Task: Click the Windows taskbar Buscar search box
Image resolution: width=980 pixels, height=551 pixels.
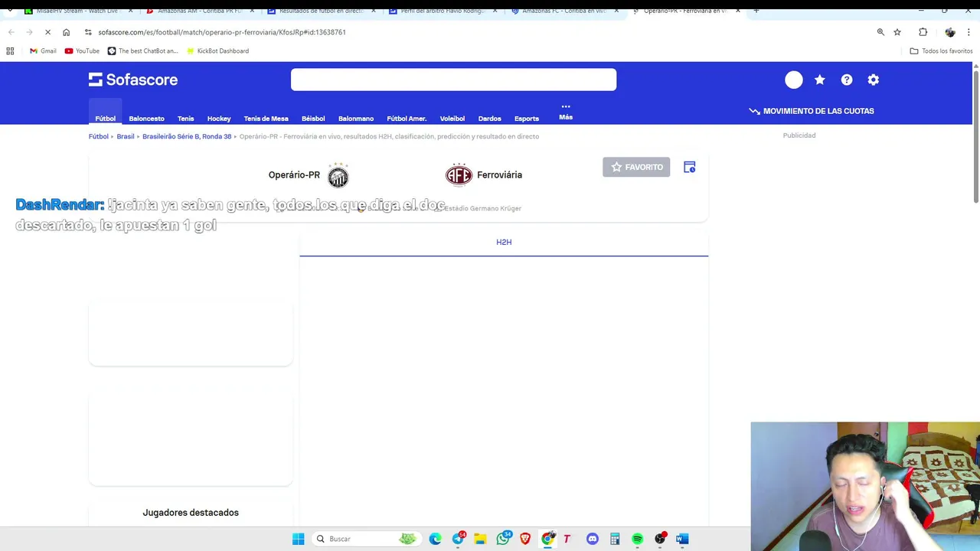Action: coord(365,539)
